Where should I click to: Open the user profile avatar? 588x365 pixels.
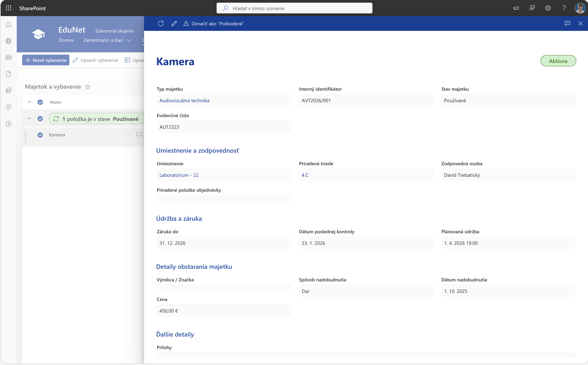point(580,8)
